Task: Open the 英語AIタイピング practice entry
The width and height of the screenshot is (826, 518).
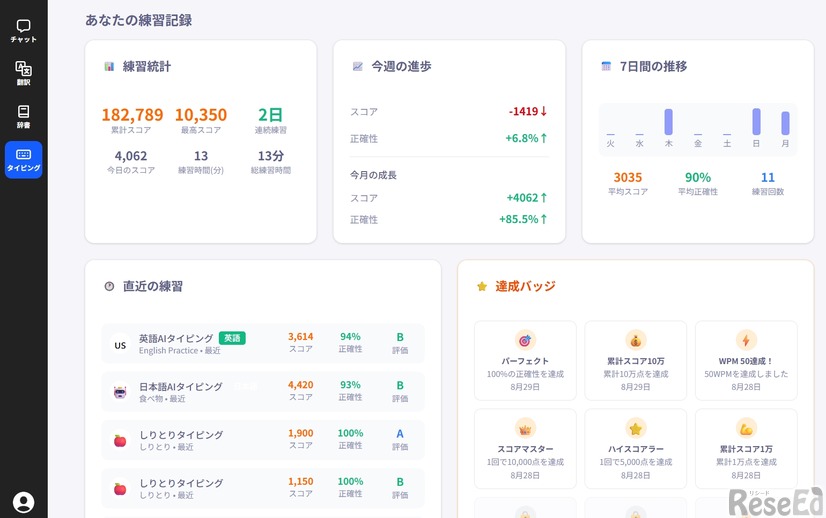Action: [263, 343]
